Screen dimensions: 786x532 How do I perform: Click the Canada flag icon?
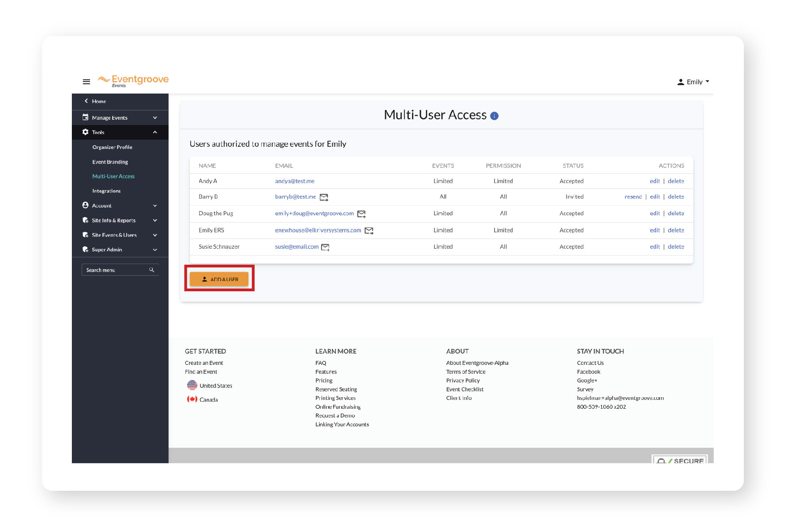(x=192, y=399)
